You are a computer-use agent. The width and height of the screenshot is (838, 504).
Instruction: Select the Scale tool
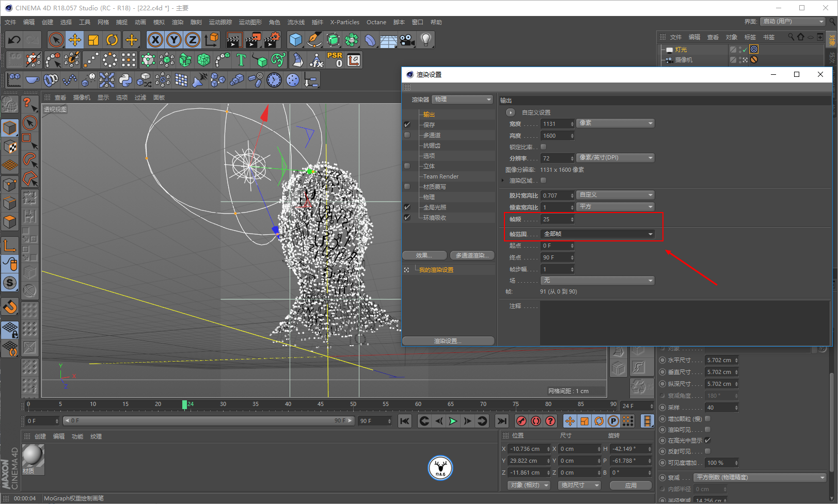point(93,40)
